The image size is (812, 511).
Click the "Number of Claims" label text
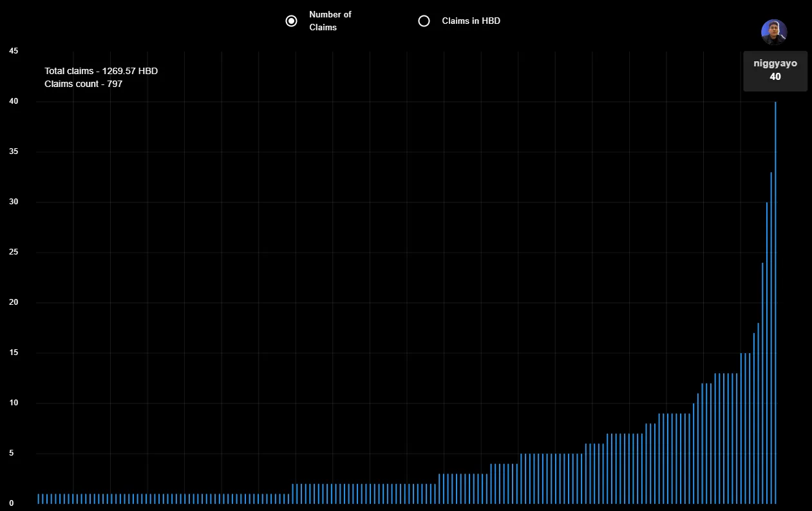[330, 21]
